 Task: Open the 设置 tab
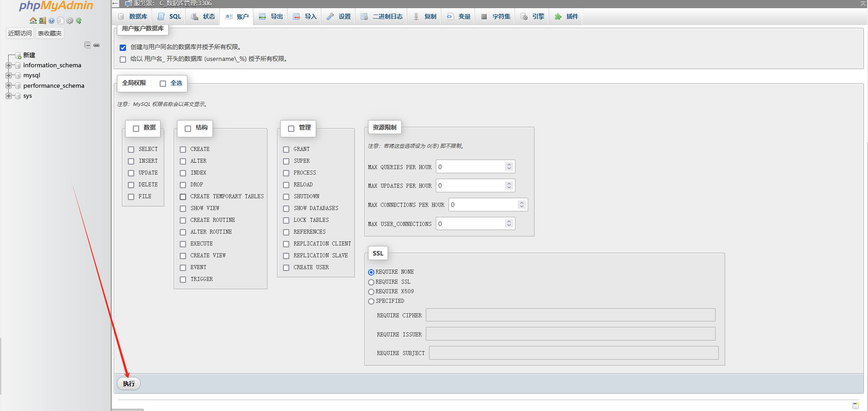click(x=339, y=16)
